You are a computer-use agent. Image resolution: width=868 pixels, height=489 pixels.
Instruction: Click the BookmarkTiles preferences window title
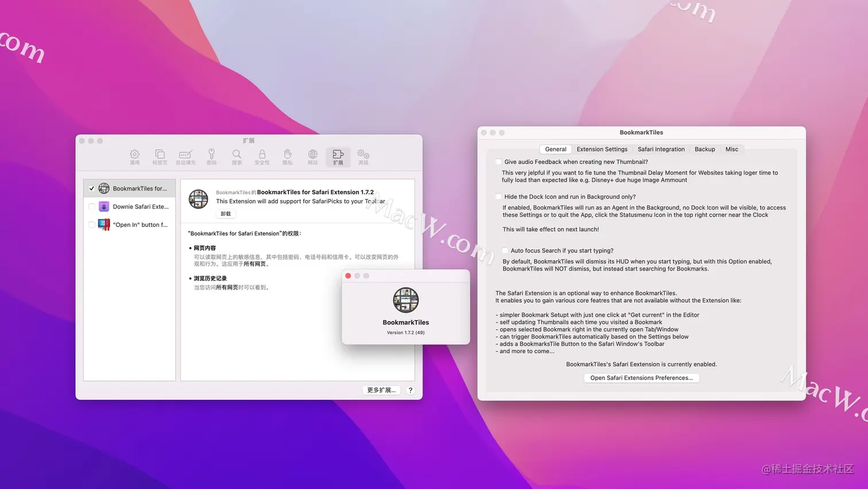(x=641, y=132)
